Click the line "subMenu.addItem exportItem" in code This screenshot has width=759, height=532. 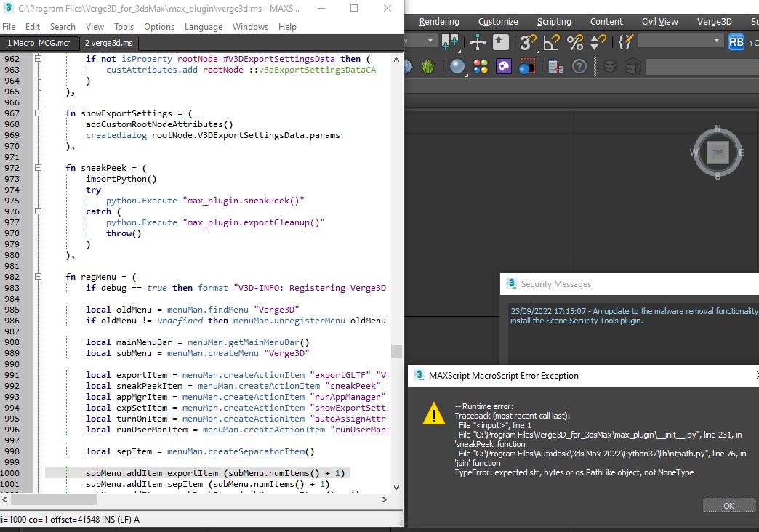tap(215, 473)
